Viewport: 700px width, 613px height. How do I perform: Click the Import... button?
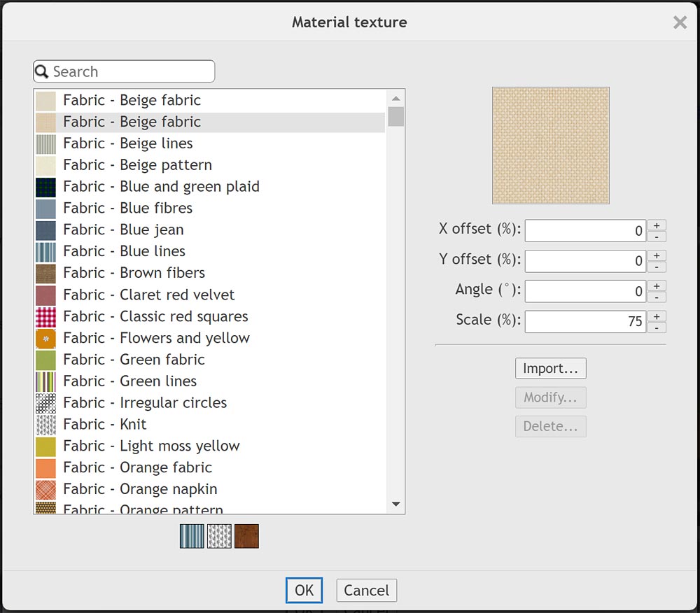tap(550, 368)
